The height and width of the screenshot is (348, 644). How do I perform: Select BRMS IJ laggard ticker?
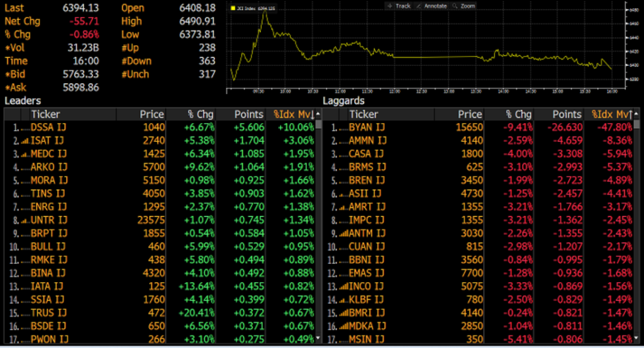pyautogui.click(x=367, y=167)
